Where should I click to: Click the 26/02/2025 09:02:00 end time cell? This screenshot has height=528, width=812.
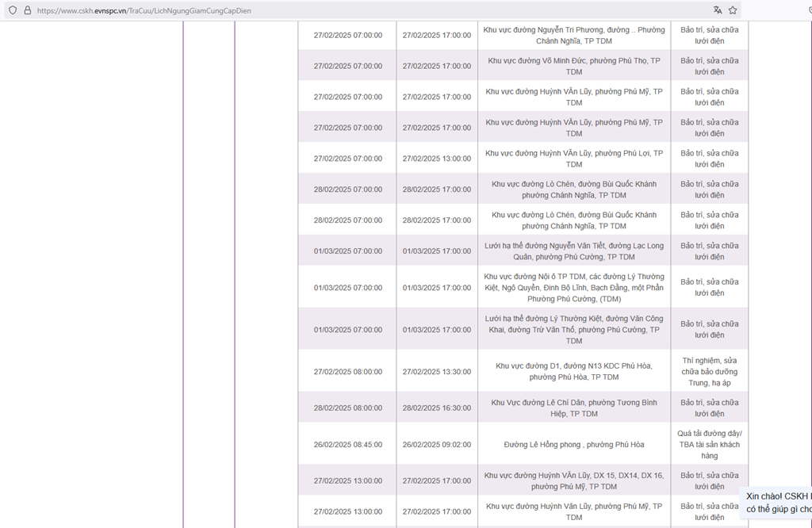[436, 444]
